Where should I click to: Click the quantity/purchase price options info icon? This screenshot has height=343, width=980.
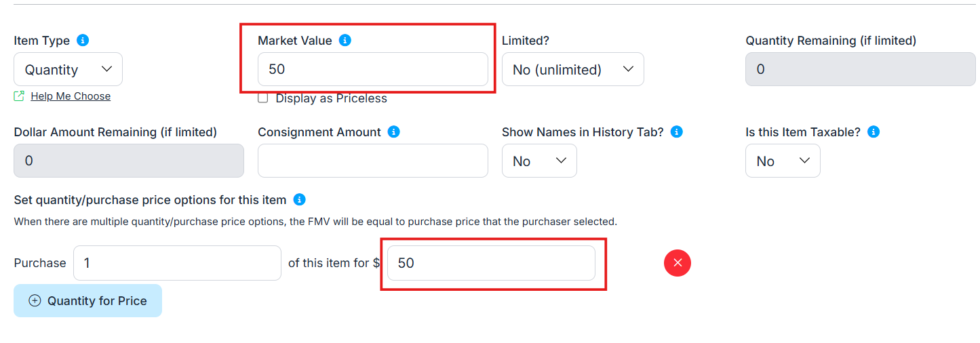coord(299,200)
